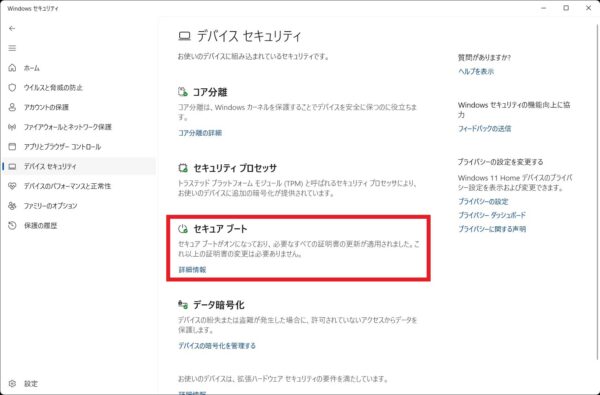600x395 pixels.
Task: Open ホーム in the sidebar
Action: 32,68
